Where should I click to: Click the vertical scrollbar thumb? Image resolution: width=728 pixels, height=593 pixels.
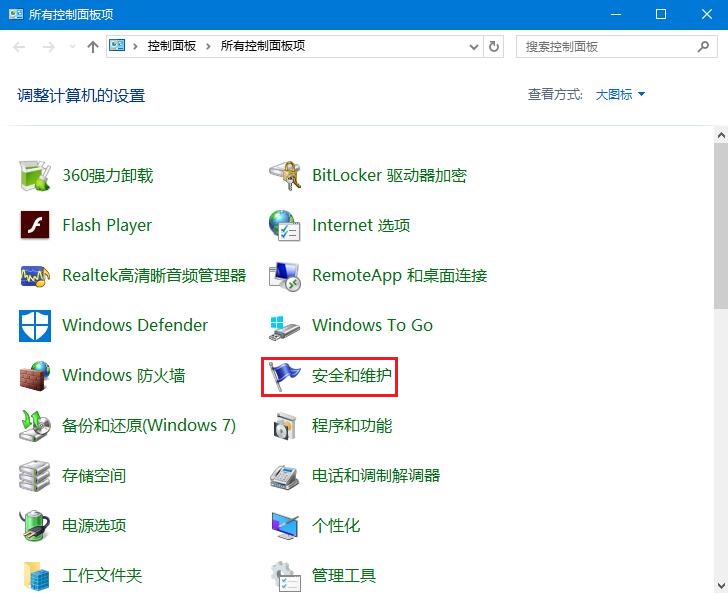point(721,226)
